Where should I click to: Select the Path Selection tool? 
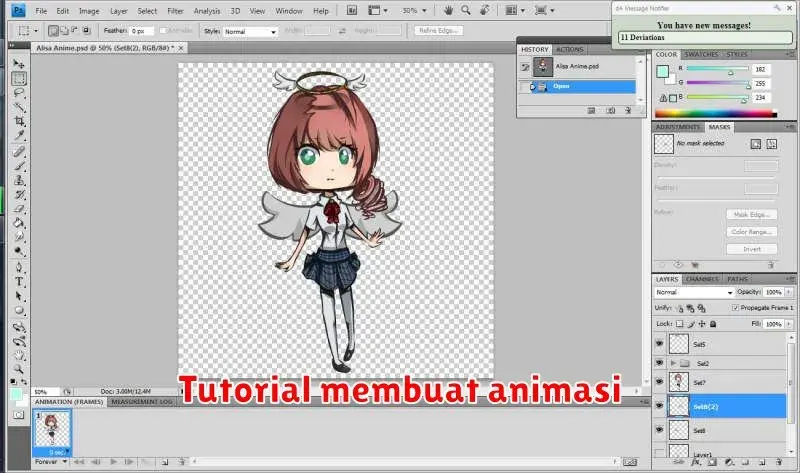(x=19, y=296)
